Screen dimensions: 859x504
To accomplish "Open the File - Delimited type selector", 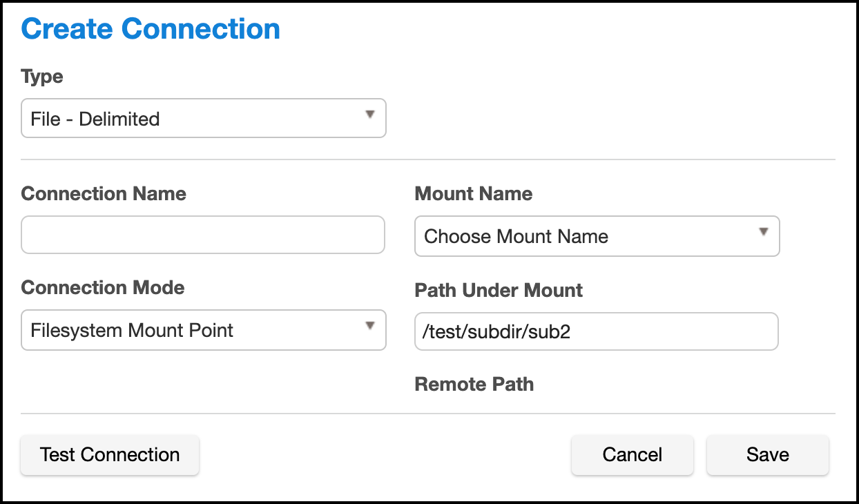I will (x=203, y=119).
